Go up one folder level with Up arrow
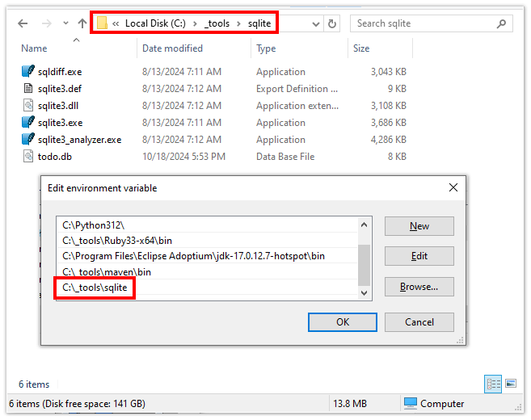This screenshot has height=420, width=531. pos(82,23)
